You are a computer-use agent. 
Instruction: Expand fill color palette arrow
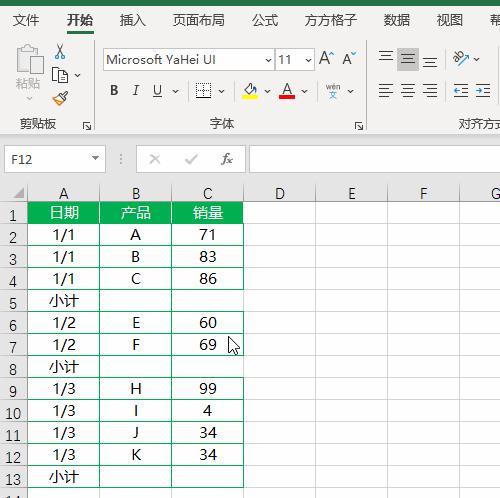point(267,91)
